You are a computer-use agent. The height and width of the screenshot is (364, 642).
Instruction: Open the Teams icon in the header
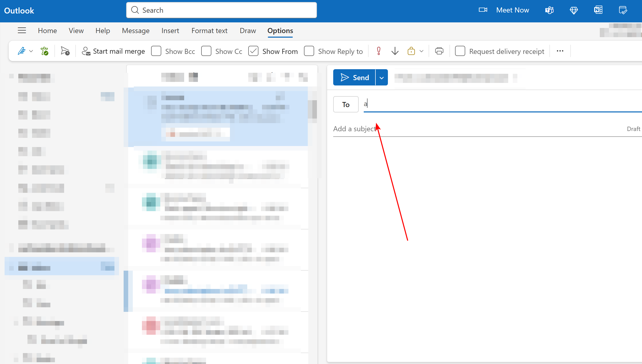tap(549, 10)
